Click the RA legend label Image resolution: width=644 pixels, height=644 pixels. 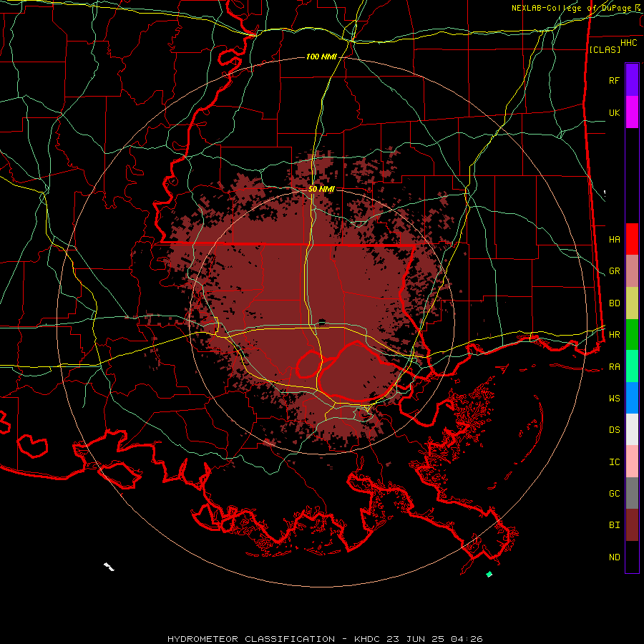[x=614, y=366]
